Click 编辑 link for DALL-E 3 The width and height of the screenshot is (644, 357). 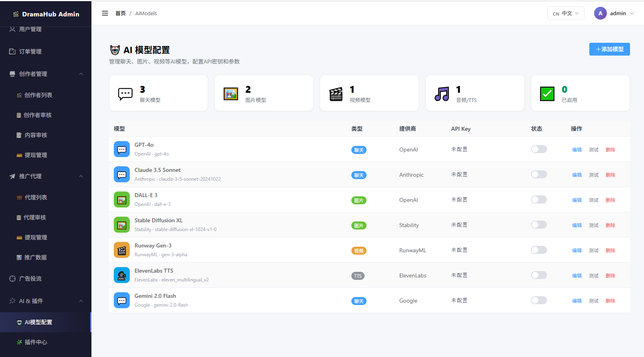[577, 200]
